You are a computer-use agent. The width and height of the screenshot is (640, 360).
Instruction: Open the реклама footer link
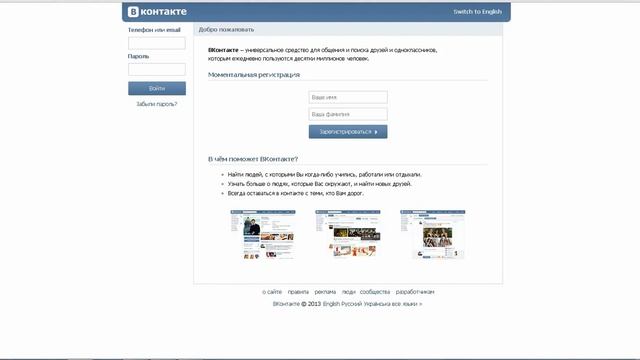pyautogui.click(x=325, y=292)
